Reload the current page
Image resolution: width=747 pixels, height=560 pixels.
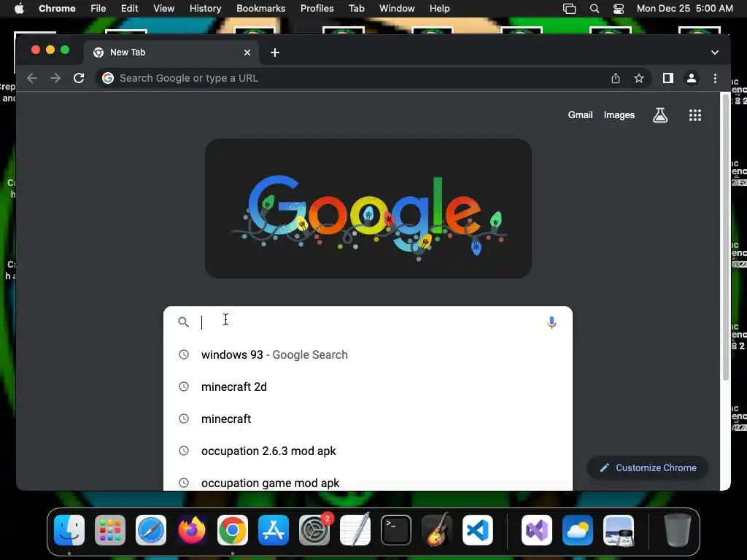click(79, 78)
